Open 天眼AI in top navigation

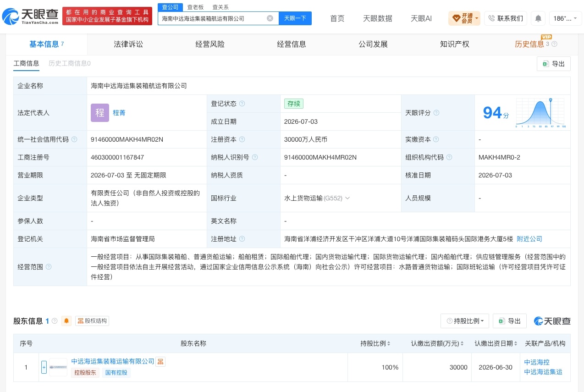pyautogui.click(x=421, y=18)
